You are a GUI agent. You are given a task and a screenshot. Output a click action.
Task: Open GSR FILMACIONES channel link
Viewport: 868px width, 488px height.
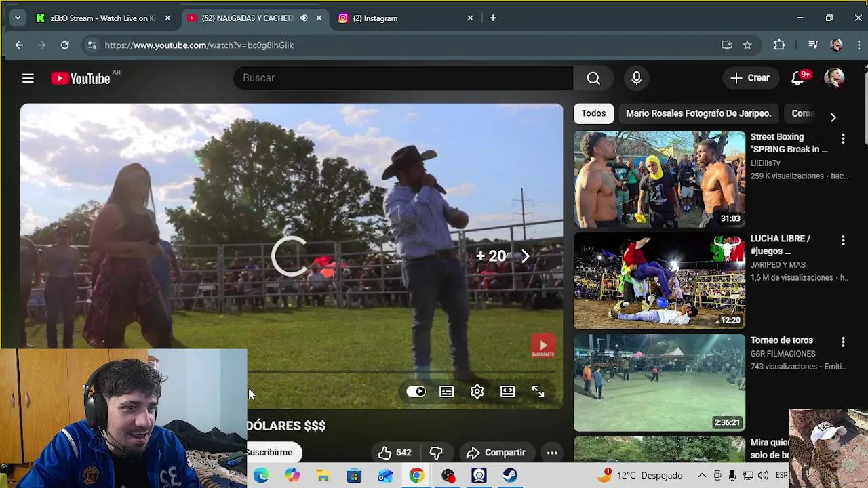(x=783, y=354)
